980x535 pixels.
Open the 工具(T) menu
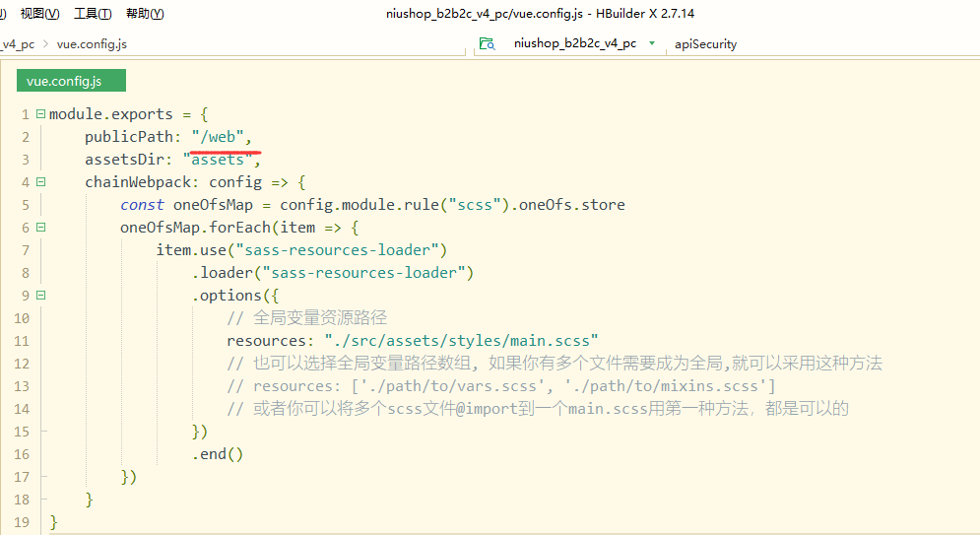pyautogui.click(x=93, y=14)
